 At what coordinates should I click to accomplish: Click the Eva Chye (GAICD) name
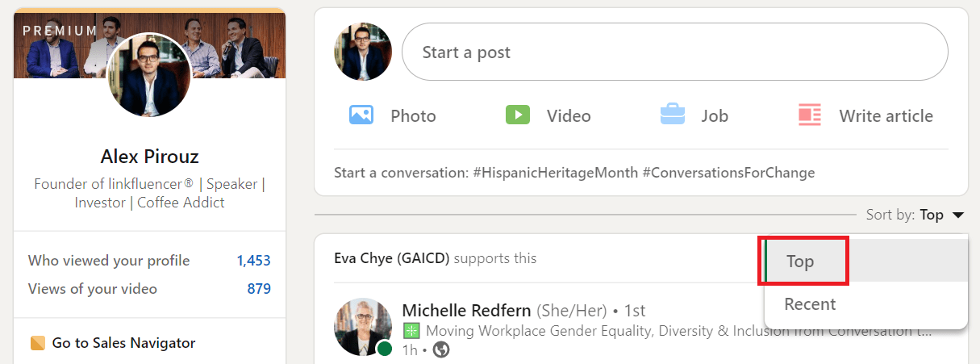point(392,258)
